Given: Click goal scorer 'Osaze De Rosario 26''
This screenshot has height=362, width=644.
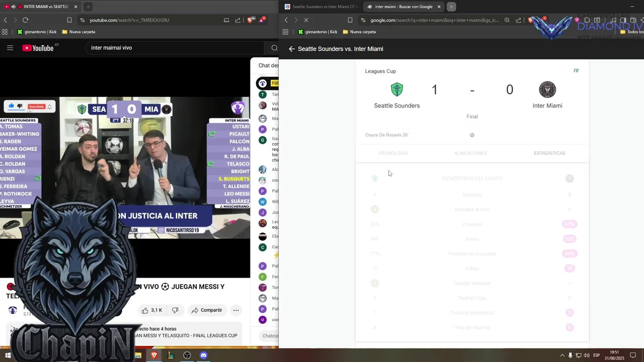Looking at the screenshot, I should (386, 135).
